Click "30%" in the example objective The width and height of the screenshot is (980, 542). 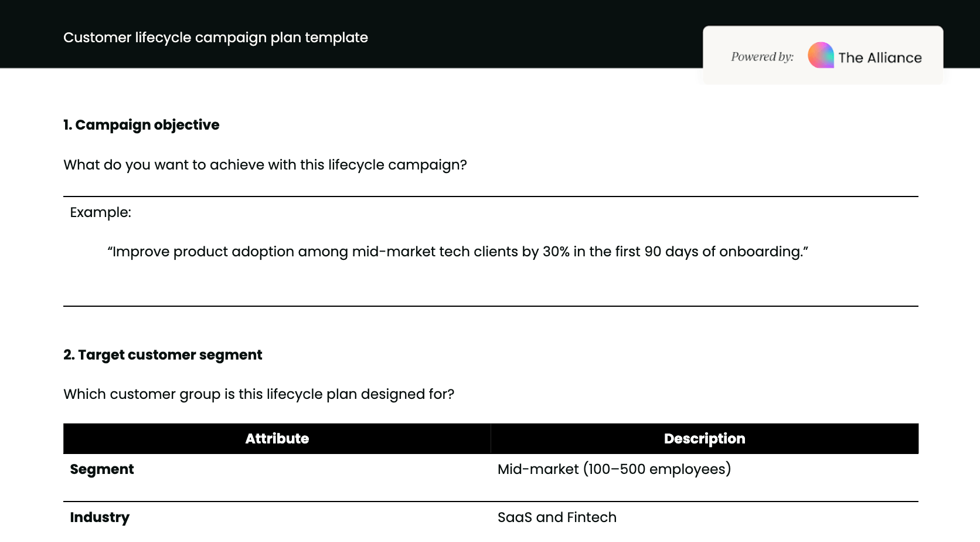click(556, 252)
